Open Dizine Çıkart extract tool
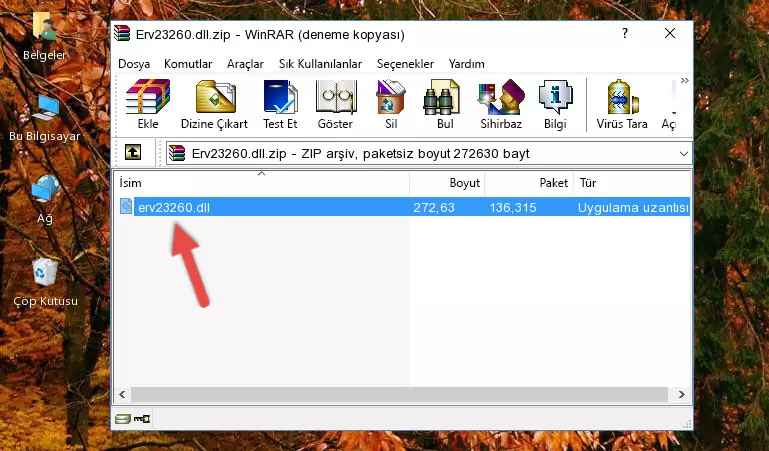Image resolution: width=769 pixels, height=451 pixels. click(x=214, y=104)
